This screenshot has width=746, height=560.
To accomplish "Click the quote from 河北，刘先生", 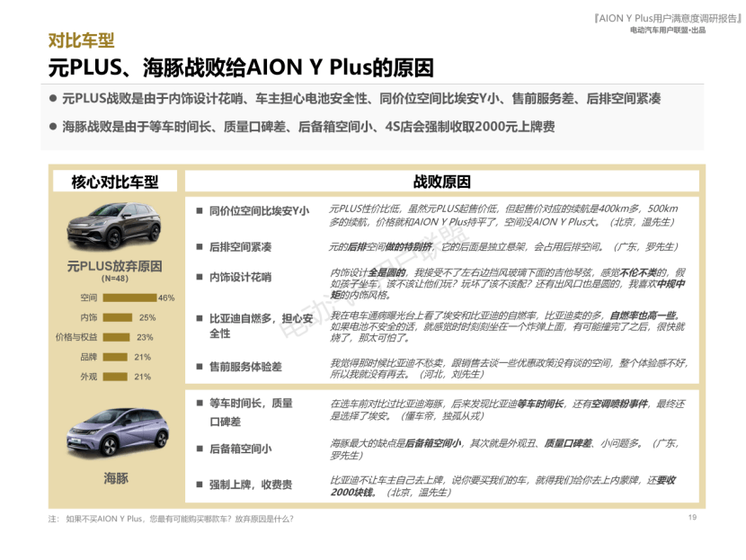I will [509, 369].
